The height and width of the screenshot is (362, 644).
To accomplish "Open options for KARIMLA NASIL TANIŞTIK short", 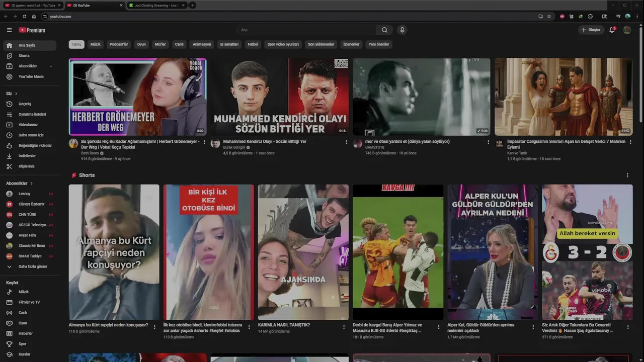I will pos(344,327).
